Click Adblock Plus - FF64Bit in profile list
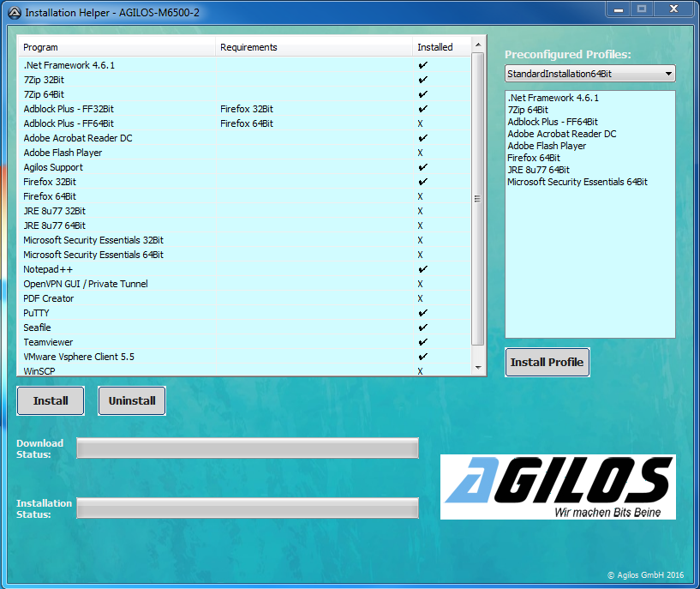 pyautogui.click(x=553, y=122)
